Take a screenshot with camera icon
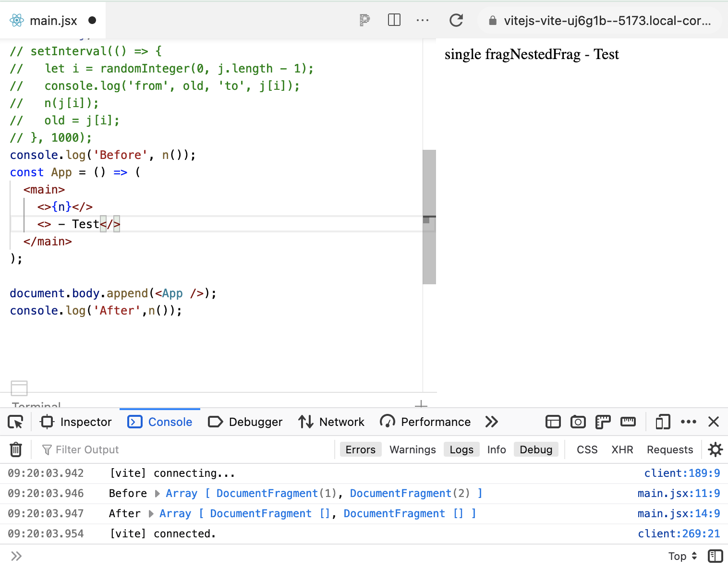 tap(578, 422)
